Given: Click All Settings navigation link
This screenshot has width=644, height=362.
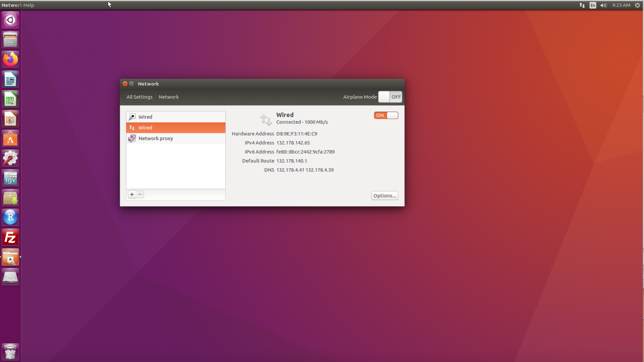Looking at the screenshot, I should point(139,96).
